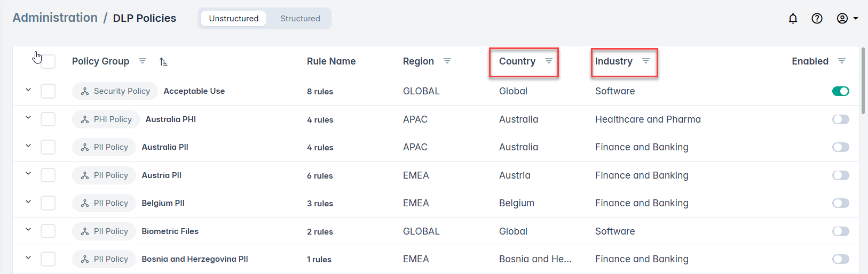Open the Country column filter
Screen dimensions: 868x274
pyautogui.click(x=548, y=61)
